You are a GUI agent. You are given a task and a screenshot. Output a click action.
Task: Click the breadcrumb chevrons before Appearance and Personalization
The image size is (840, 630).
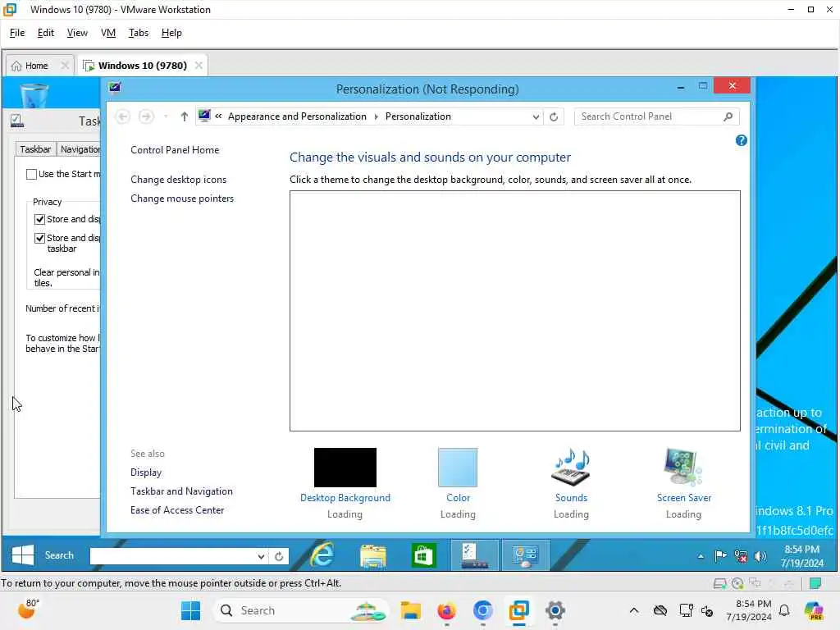(x=218, y=116)
